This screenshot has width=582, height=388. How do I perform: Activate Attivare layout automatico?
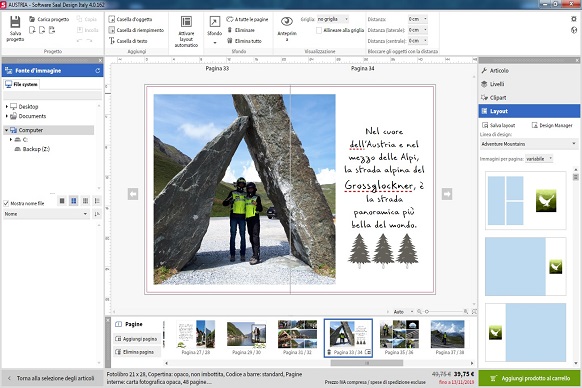(x=186, y=32)
